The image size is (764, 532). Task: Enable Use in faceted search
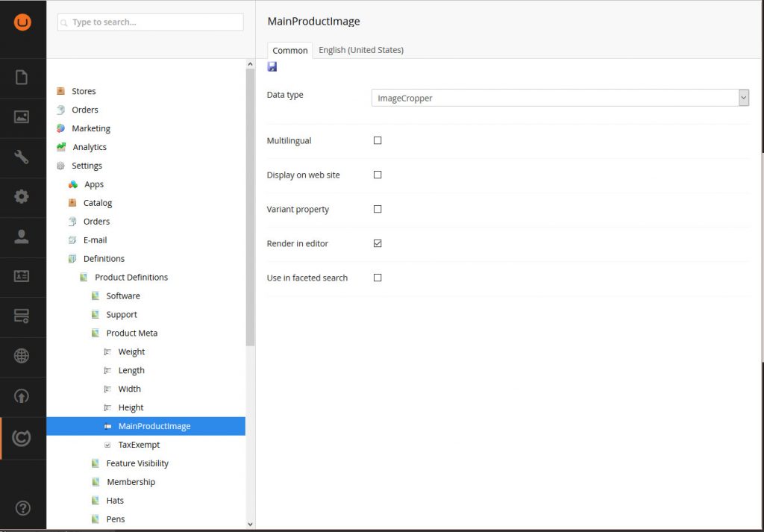[378, 278]
